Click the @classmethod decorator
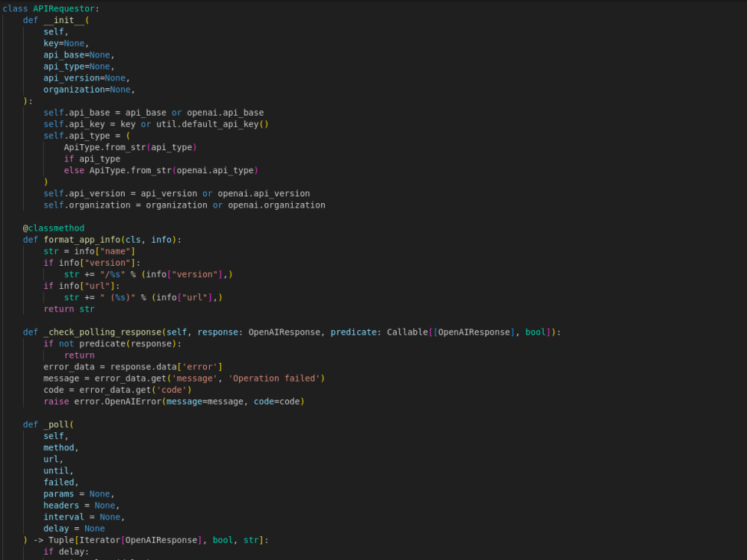Image resolution: width=747 pixels, height=560 pixels. (x=53, y=228)
